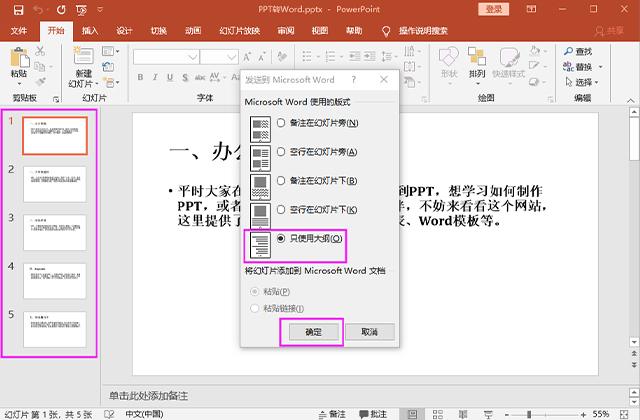Cut selection with the scissors icon
This screenshot has width=640, height=420.
[40, 51]
